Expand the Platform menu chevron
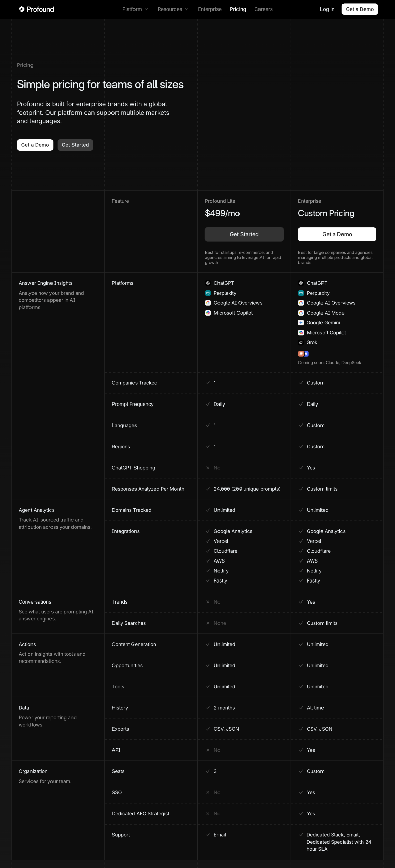 pos(146,9)
